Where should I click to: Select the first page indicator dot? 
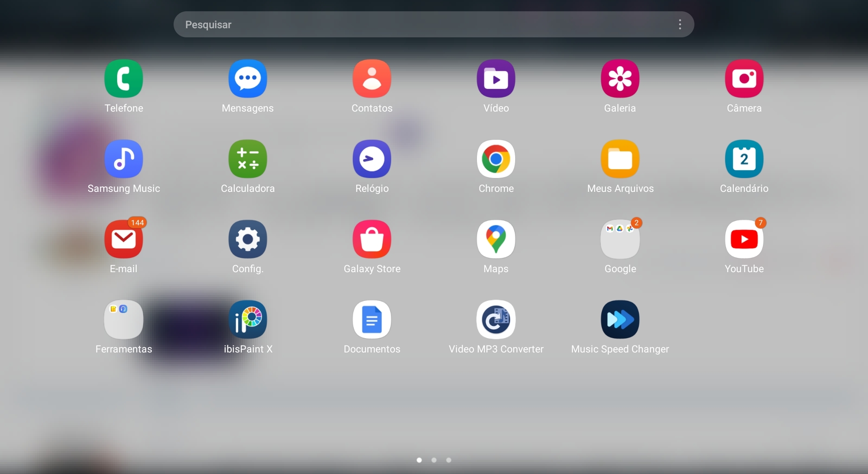(419, 460)
